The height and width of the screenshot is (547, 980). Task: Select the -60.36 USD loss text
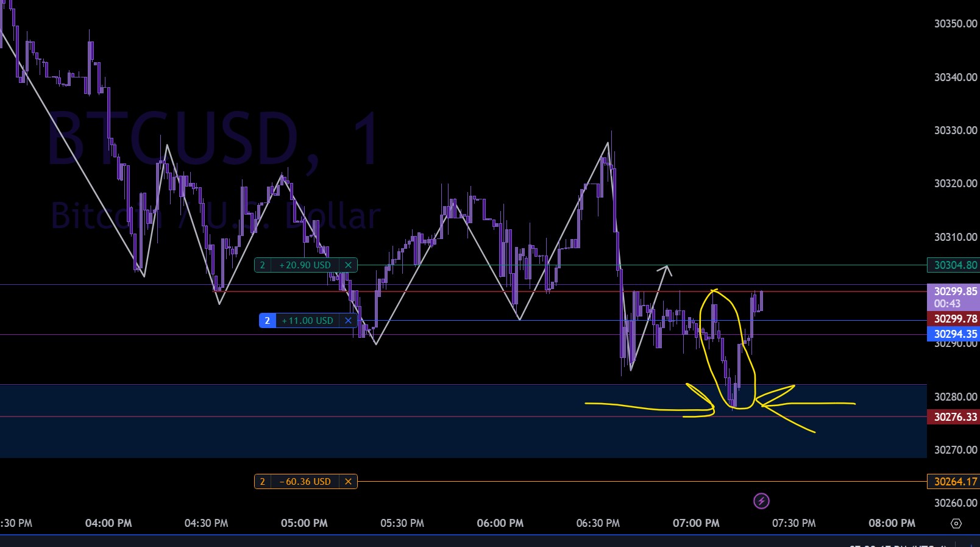click(305, 482)
